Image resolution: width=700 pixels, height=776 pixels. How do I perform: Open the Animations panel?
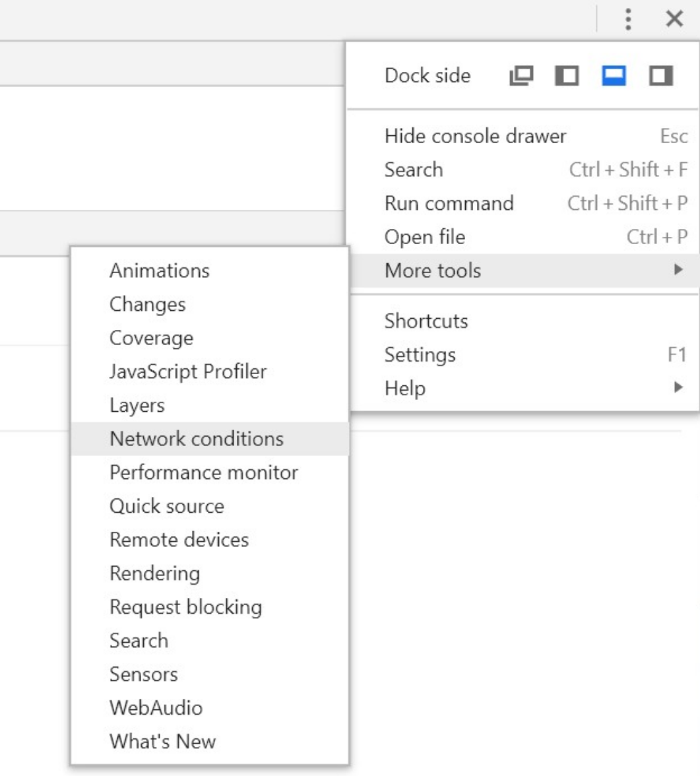click(x=160, y=271)
